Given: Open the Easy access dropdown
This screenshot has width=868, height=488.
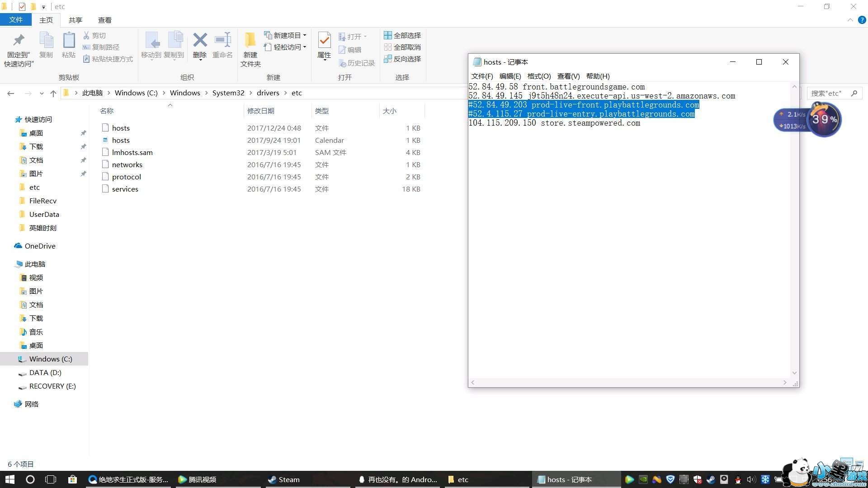Looking at the screenshot, I should point(285,47).
